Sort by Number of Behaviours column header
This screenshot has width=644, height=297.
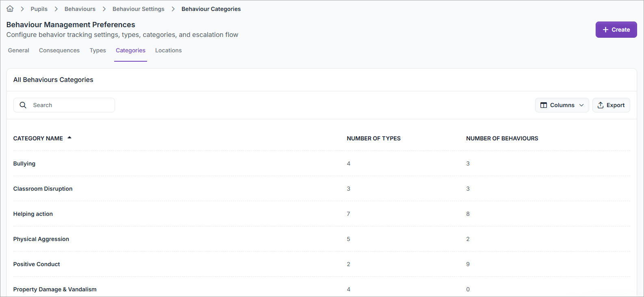tap(502, 138)
